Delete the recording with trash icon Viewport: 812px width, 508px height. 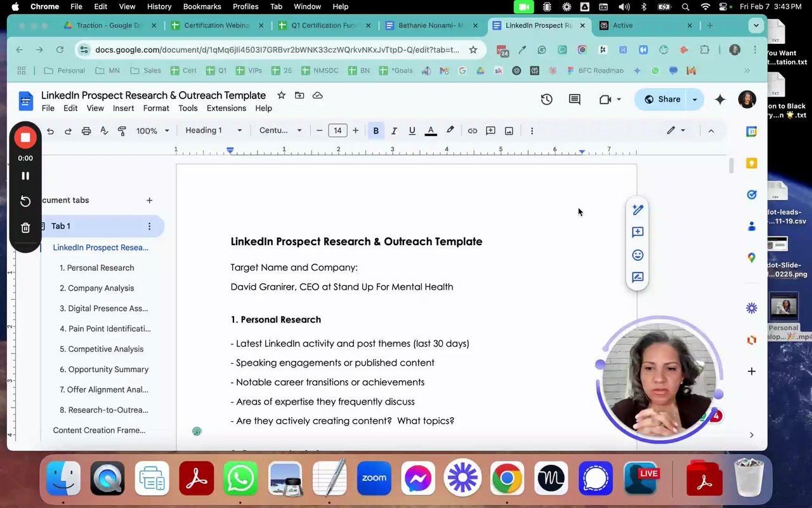point(25,227)
